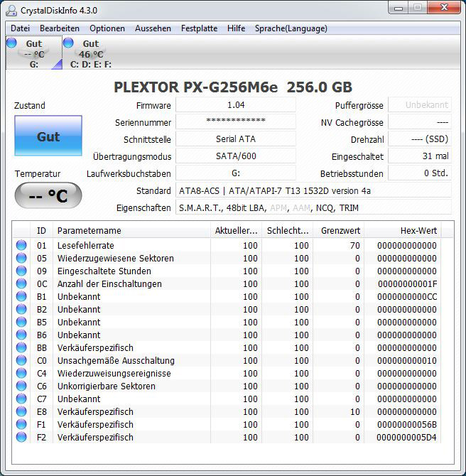This screenshot has width=466, height=476.
Task: Open the Bearbeiten menu
Action: pos(60,28)
